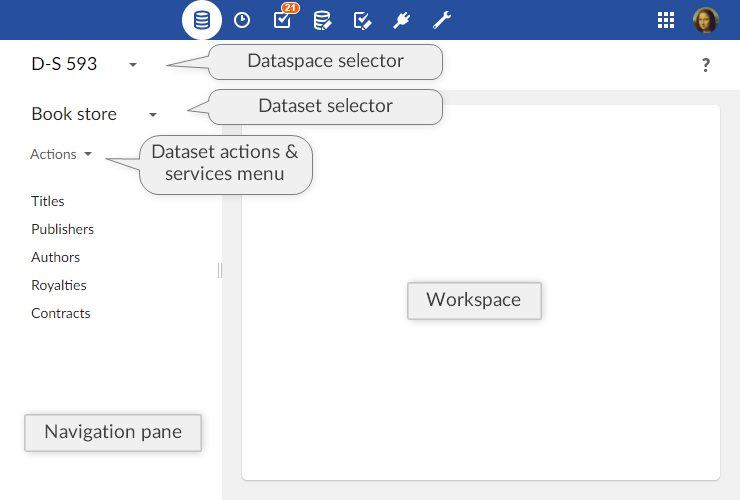
Task: Click the database stack icon in top bar
Action: pos(202,20)
